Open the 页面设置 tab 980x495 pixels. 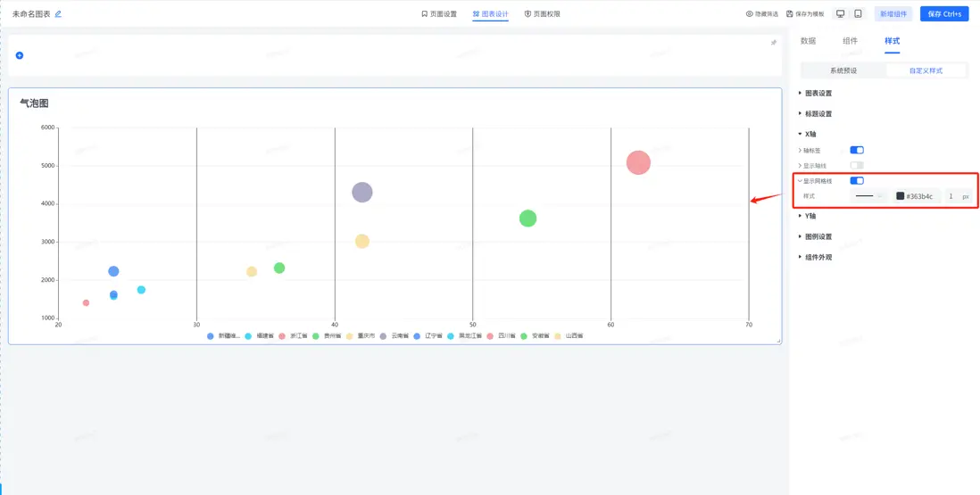(439, 13)
